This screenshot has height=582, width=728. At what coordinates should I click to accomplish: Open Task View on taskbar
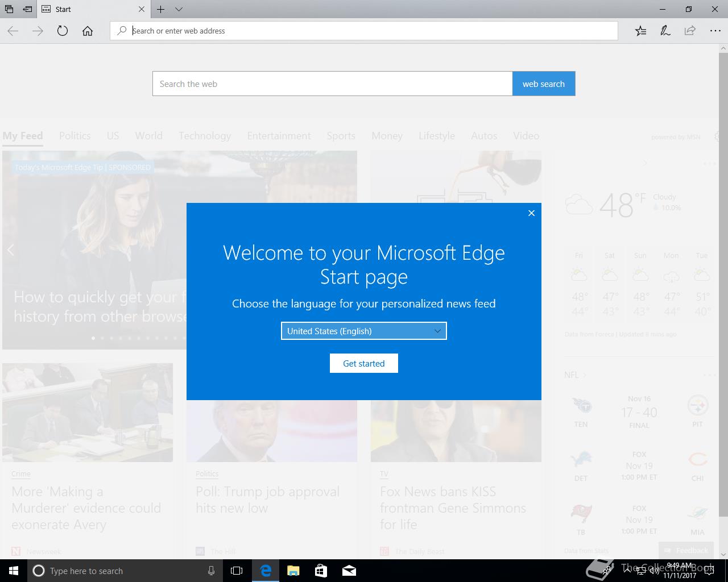coord(237,571)
